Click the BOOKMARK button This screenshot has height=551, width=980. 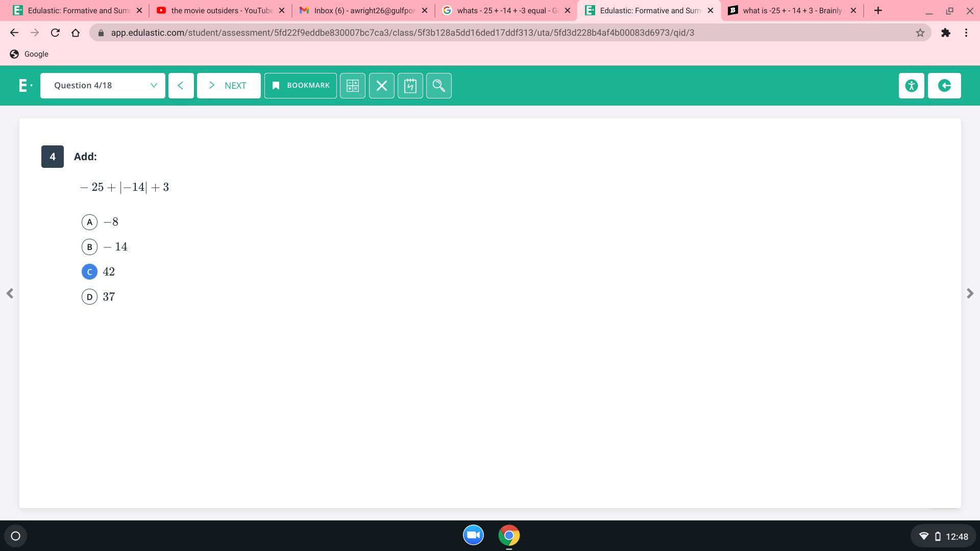click(300, 86)
